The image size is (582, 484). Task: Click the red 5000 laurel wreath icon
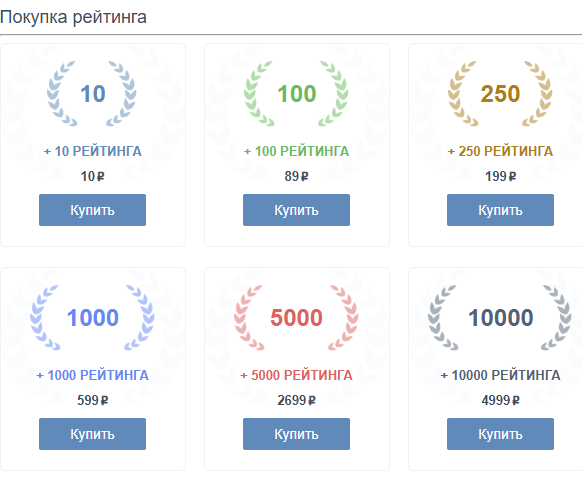[296, 318]
